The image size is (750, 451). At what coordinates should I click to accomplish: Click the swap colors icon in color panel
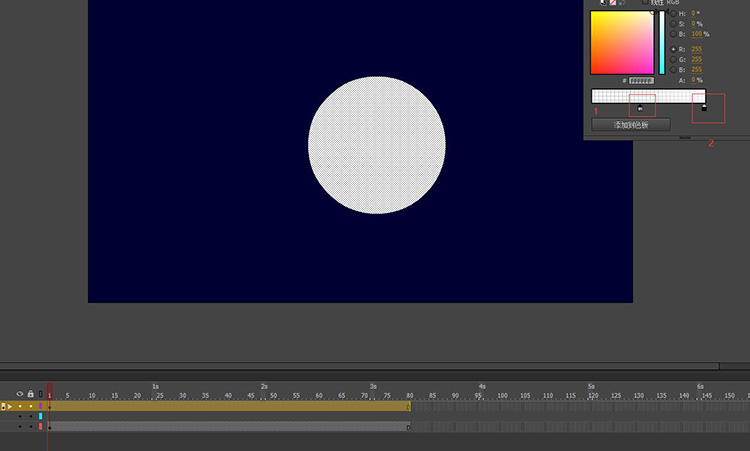[x=622, y=2]
